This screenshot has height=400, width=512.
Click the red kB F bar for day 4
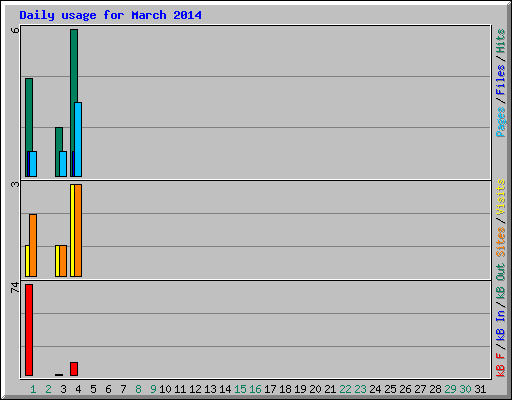(74, 369)
